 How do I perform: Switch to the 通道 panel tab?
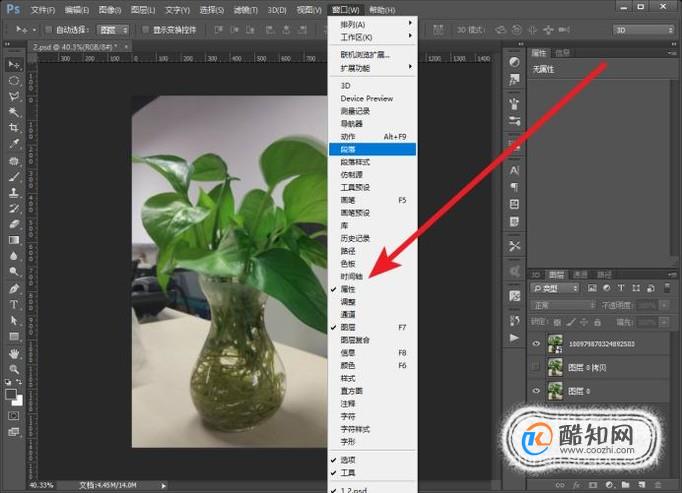[x=580, y=275]
